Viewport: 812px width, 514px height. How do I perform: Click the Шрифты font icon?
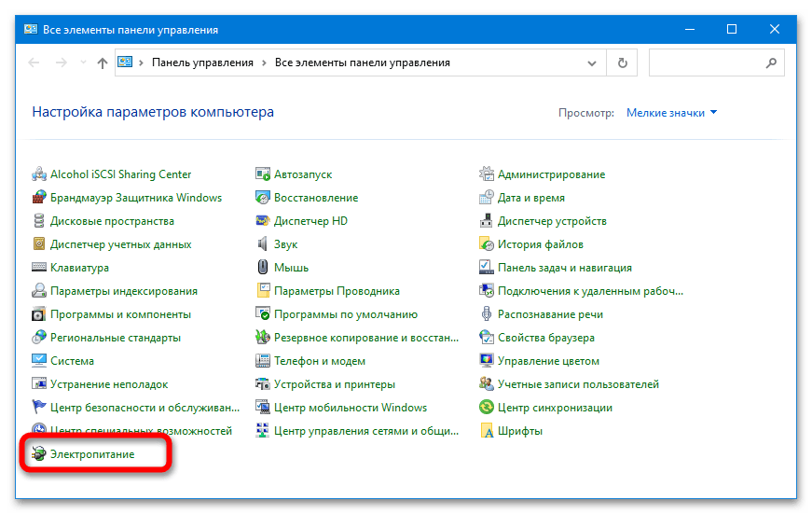487,431
